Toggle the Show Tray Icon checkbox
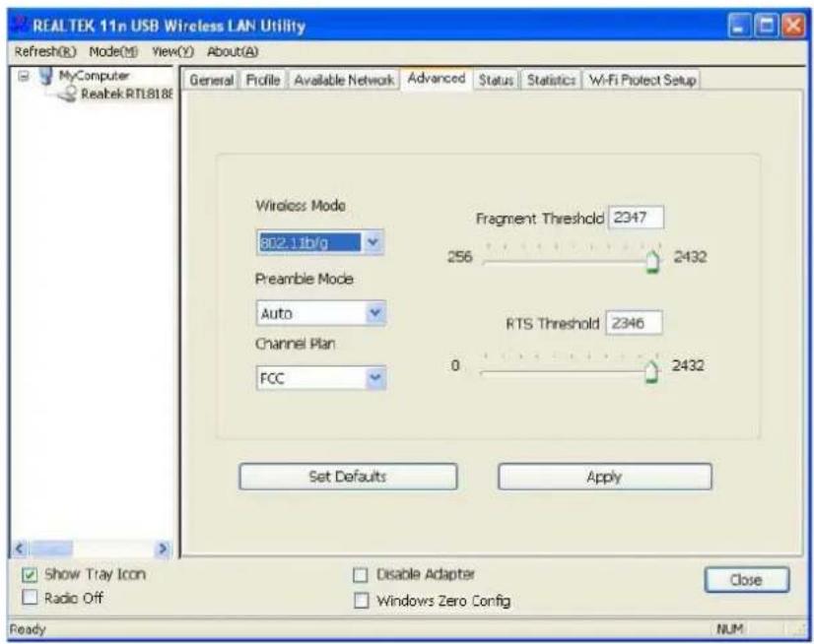The image size is (814, 644). click(30, 574)
